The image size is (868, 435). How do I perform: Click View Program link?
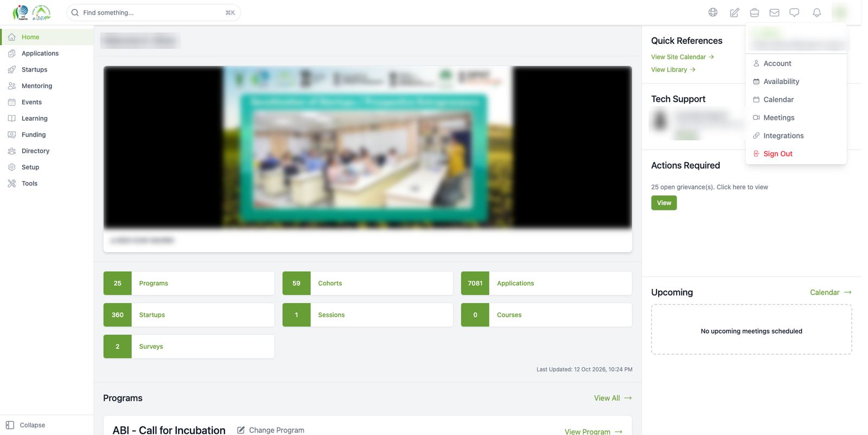click(593, 432)
